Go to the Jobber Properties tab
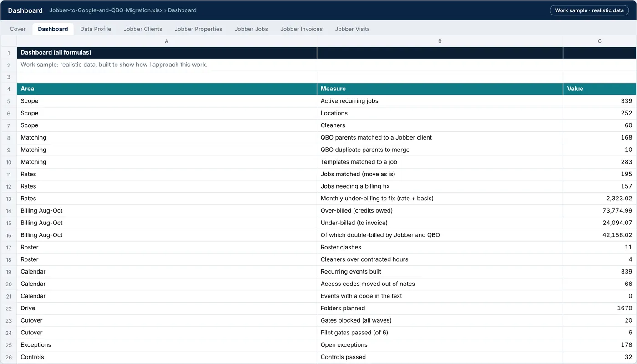Viewport: 637px width, 364px height. 198,29
